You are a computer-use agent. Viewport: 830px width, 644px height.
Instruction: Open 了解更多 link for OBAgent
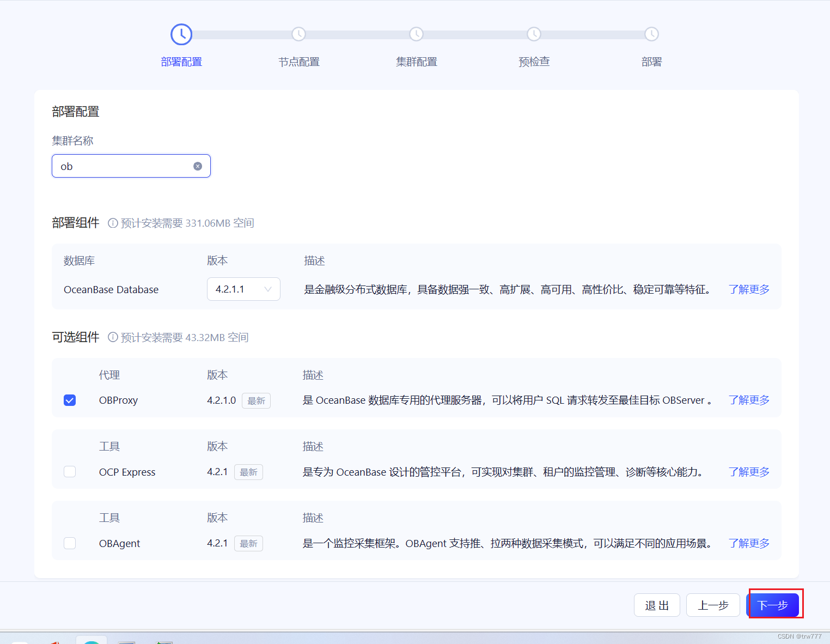pos(749,543)
